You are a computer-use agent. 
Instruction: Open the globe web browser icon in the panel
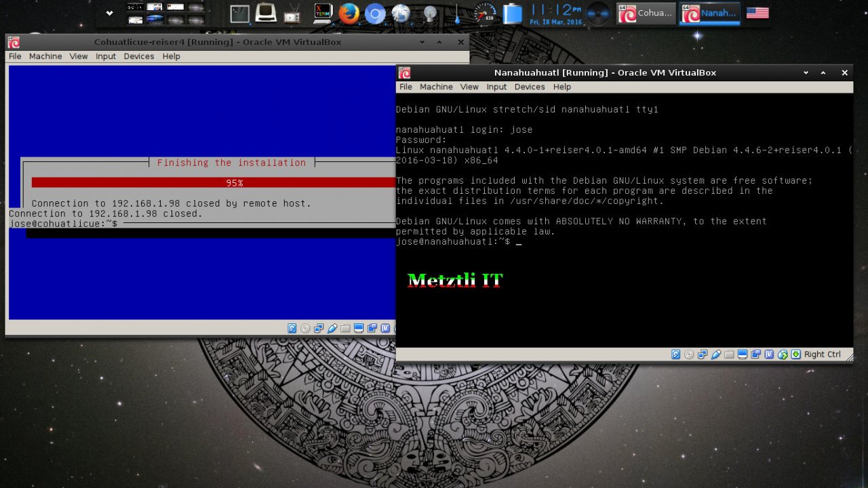coord(401,13)
